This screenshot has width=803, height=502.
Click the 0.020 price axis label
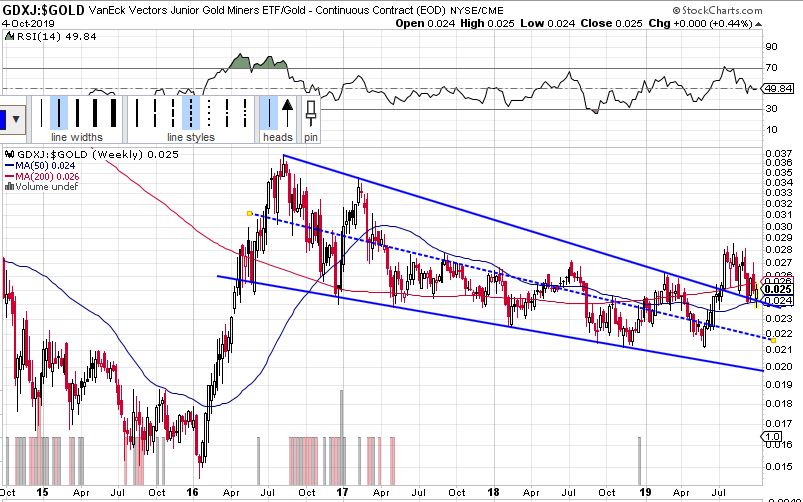pos(778,367)
